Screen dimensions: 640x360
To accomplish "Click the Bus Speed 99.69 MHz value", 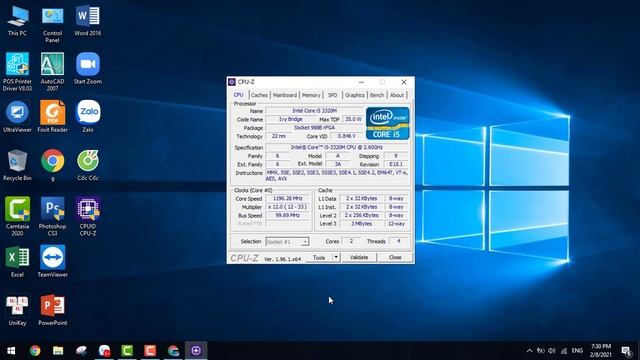I will tap(288, 215).
